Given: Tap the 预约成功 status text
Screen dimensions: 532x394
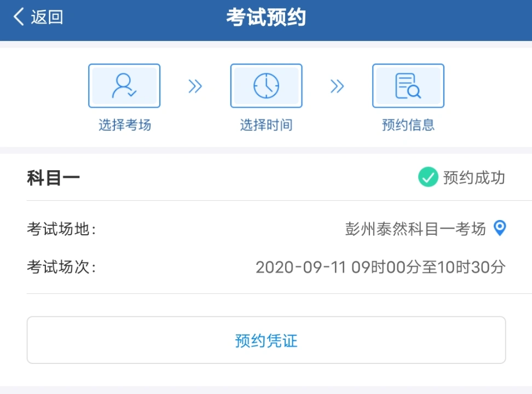Looking at the screenshot, I should [474, 177].
